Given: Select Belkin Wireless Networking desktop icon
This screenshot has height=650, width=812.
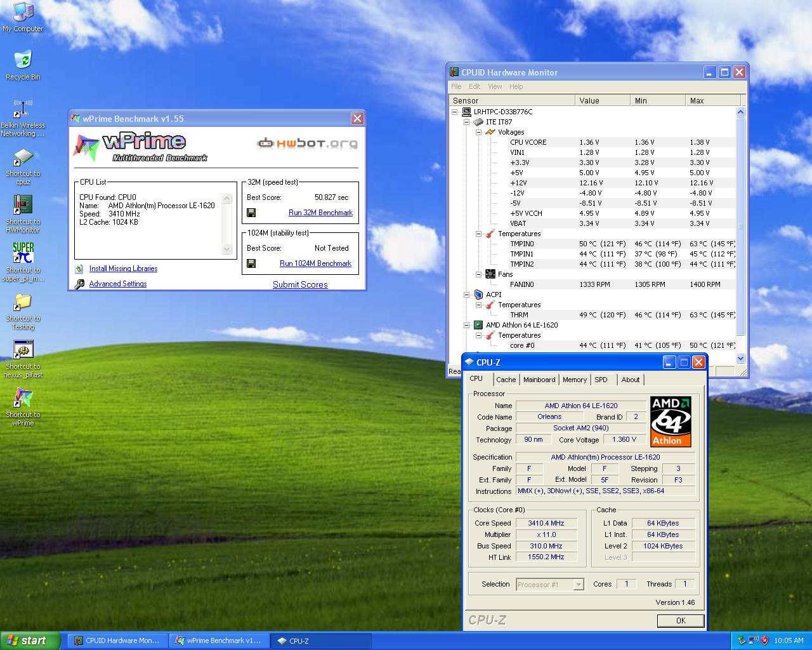Looking at the screenshot, I should [x=23, y=118].
